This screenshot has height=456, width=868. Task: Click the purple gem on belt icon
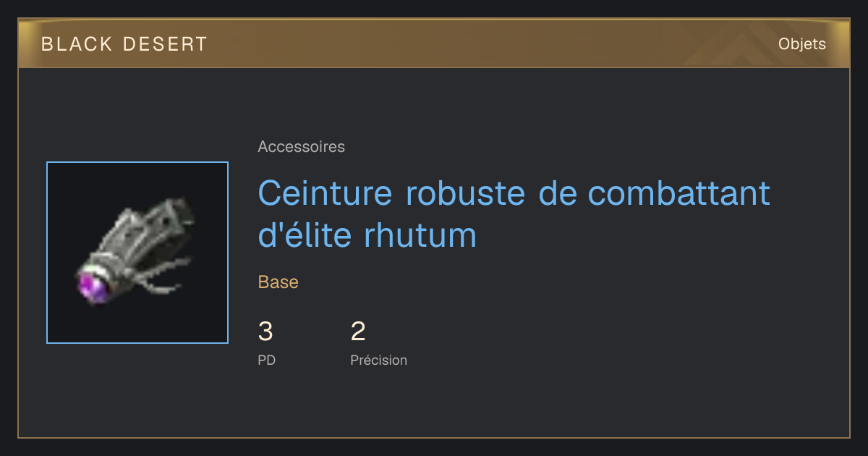[x=93, y=284]
